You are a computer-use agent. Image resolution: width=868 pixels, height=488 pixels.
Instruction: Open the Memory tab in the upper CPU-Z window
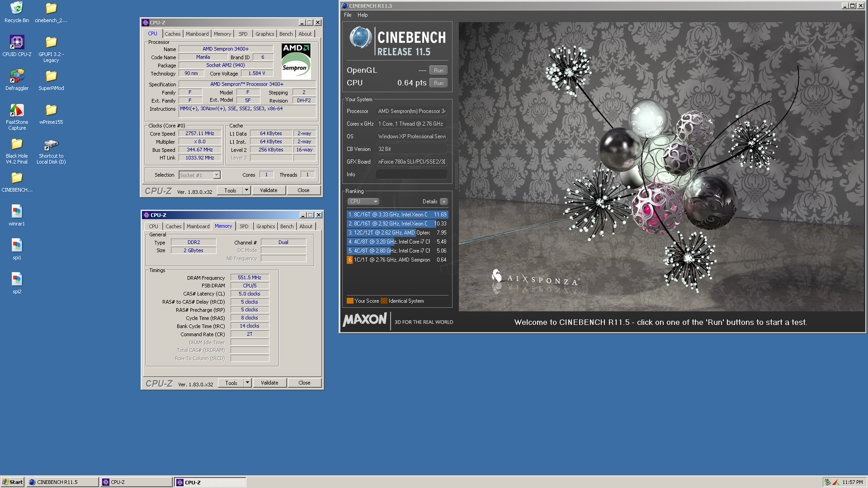222,34
